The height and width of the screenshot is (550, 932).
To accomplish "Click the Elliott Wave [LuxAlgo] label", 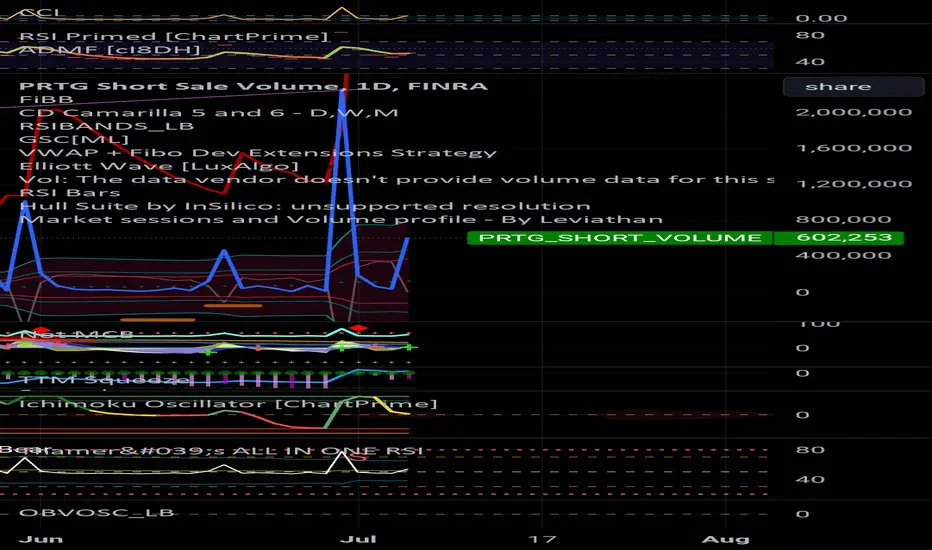I will click(x=159, y=166).
